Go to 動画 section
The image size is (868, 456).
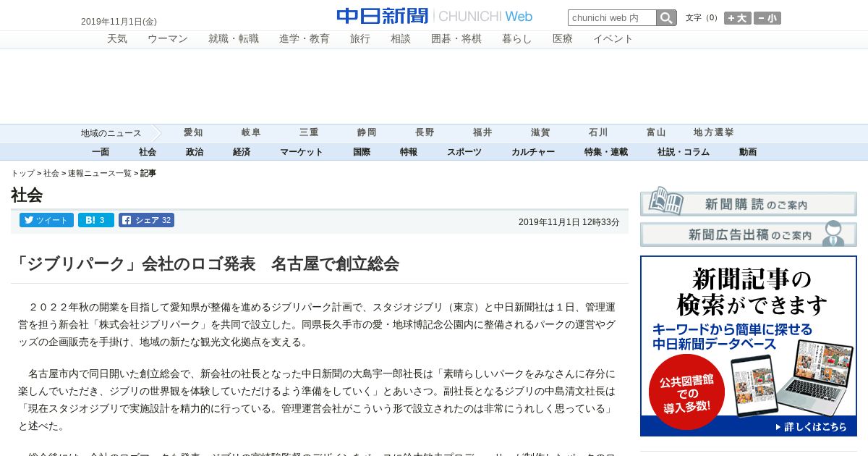click(x=748, y=152)
